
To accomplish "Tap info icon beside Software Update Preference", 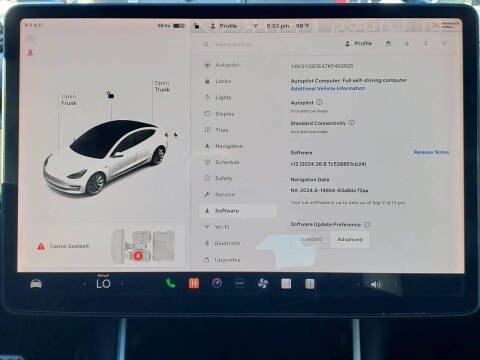I will pos(367,225).
